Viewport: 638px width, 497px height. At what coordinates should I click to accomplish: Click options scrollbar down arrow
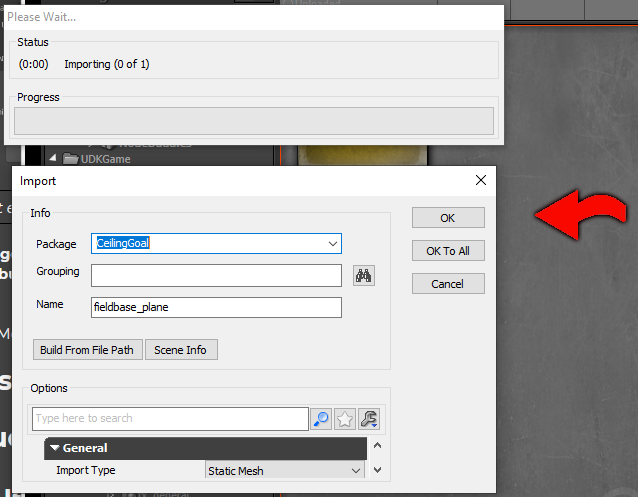pos(378,470)
